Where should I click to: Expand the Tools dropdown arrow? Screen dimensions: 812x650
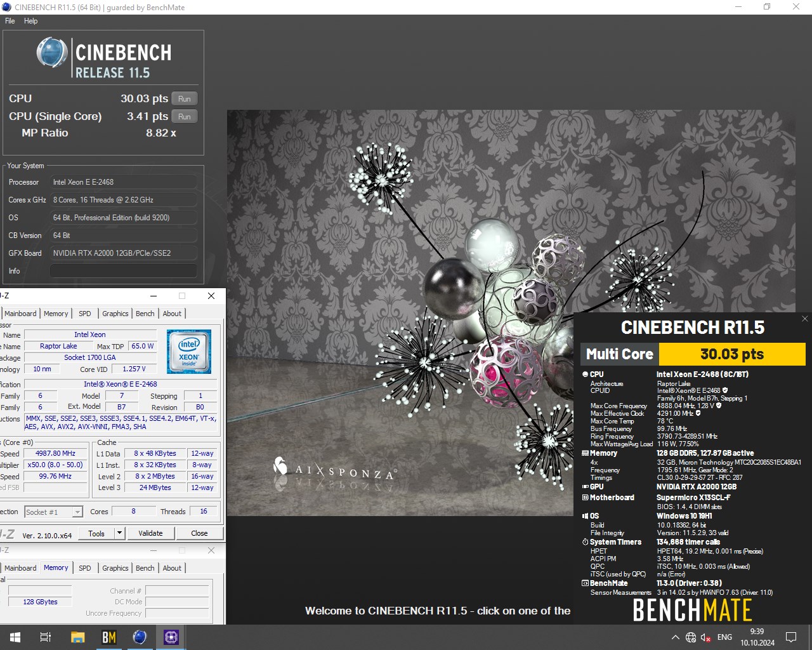click(x=119, y=533)
